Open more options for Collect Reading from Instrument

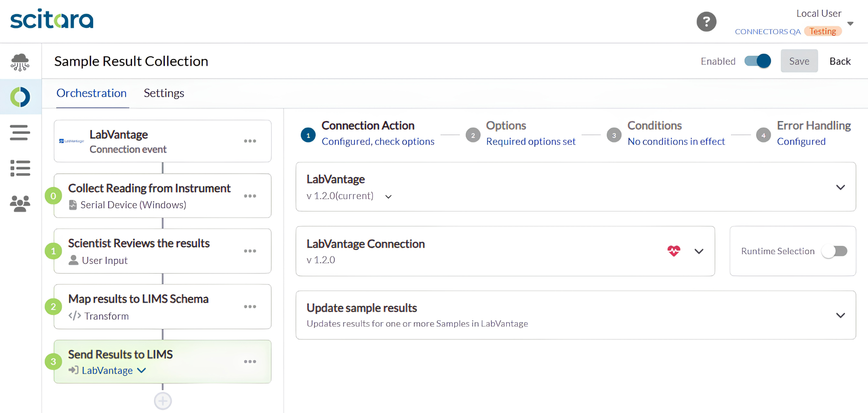[250, 196]
